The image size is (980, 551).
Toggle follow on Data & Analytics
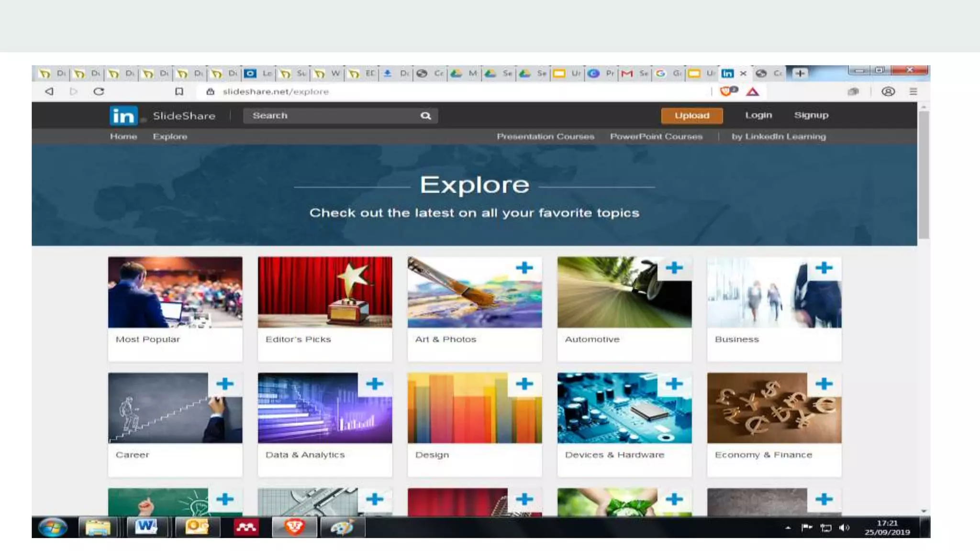tap(375, 384)
